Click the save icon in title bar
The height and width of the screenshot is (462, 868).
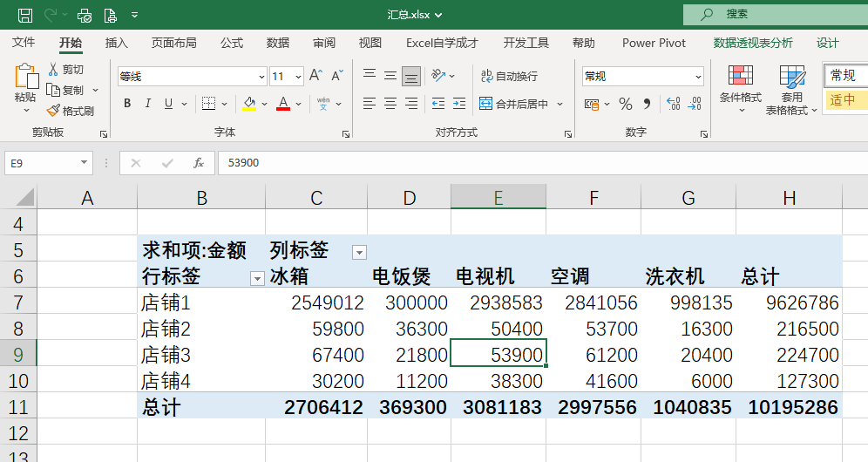[x=25, y=15]
